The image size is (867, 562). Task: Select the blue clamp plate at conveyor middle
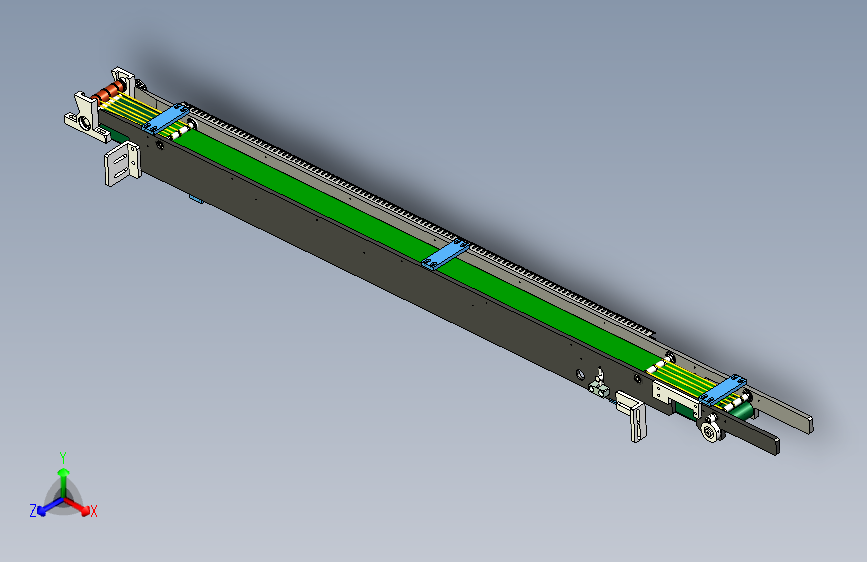445,255
